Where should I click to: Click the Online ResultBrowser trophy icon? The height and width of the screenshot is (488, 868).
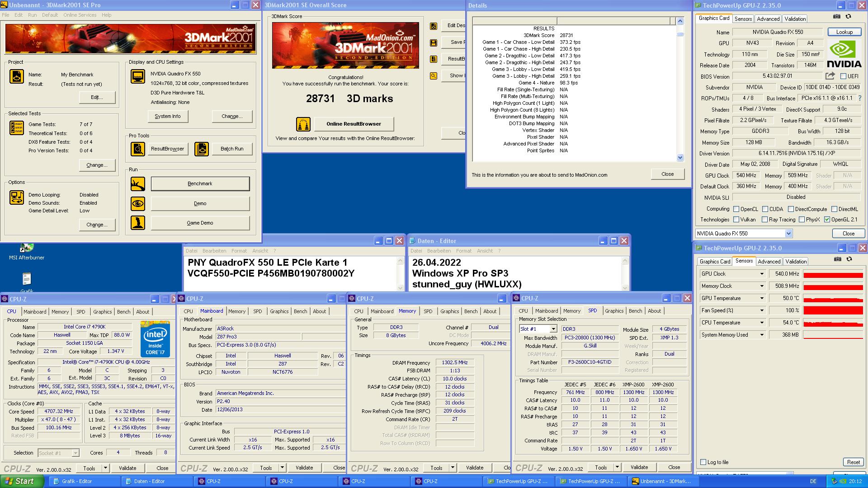(303, 124)
